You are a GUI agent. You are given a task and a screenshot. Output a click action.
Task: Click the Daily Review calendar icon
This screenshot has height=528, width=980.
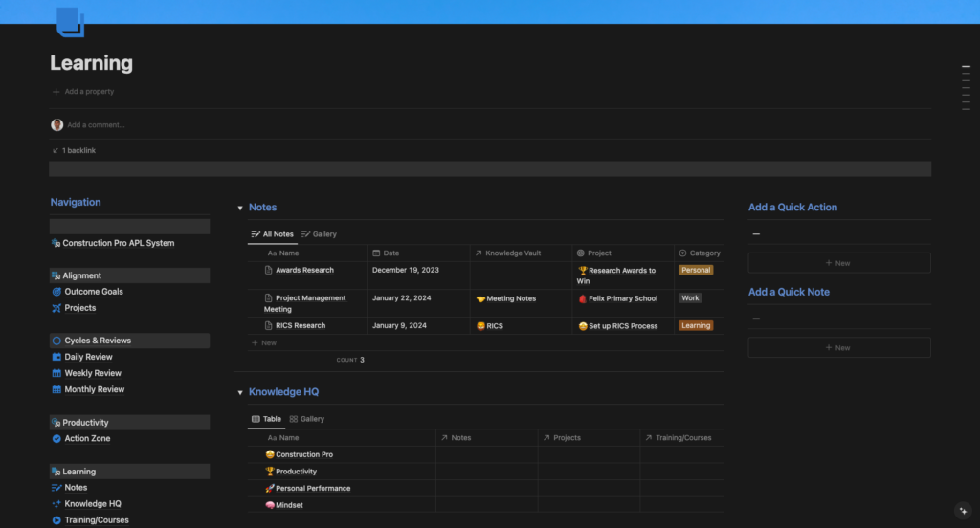[x=56, y=357]
